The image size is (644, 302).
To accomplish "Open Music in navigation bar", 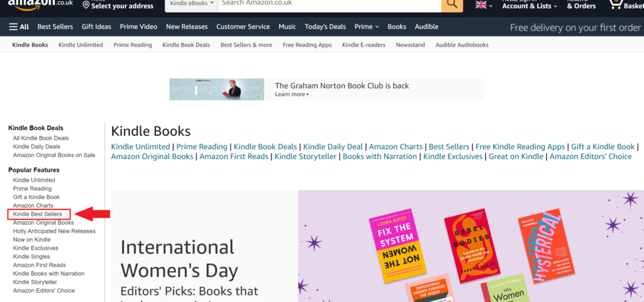I will point(287,26).
